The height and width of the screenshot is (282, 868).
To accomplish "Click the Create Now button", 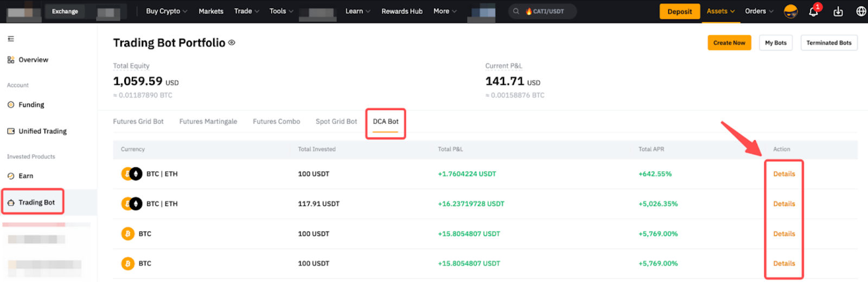I will click(x=729, y=43).
